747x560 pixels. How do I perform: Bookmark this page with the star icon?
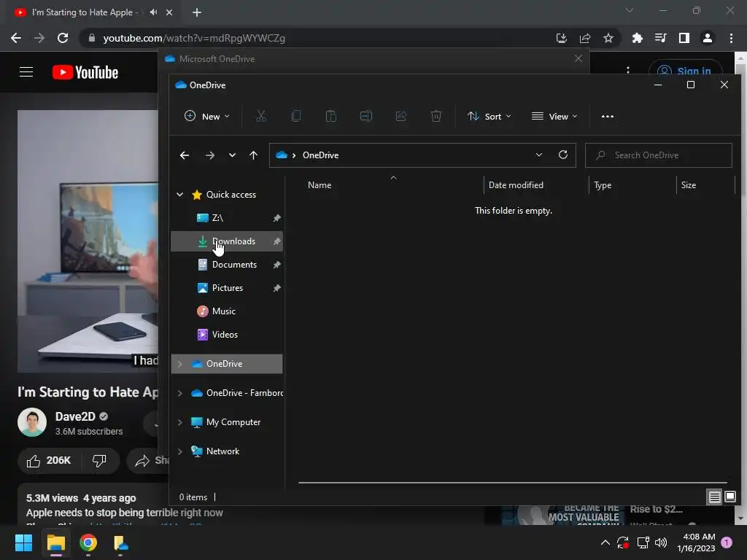(608, 38)
